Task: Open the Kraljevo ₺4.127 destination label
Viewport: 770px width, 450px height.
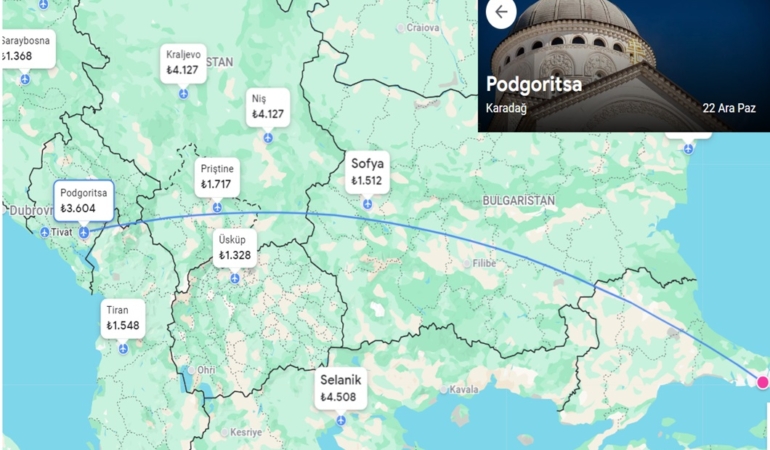Action: (183, 62)
